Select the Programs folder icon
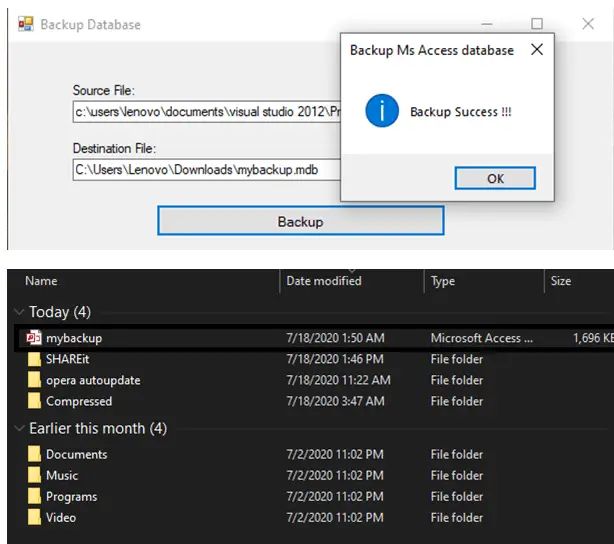This screenshot has height=544, width=614. point(34,497)
